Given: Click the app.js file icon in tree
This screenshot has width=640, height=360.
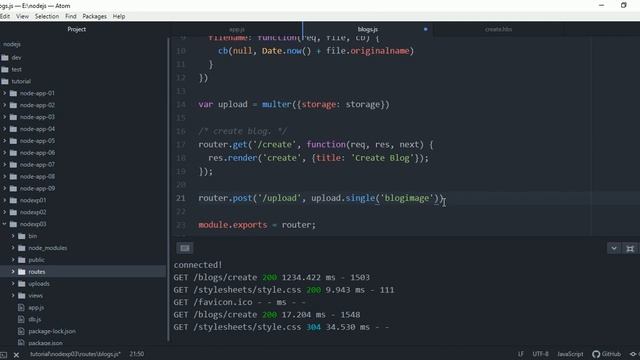Looking at the screenshot, I should [21, 307].
